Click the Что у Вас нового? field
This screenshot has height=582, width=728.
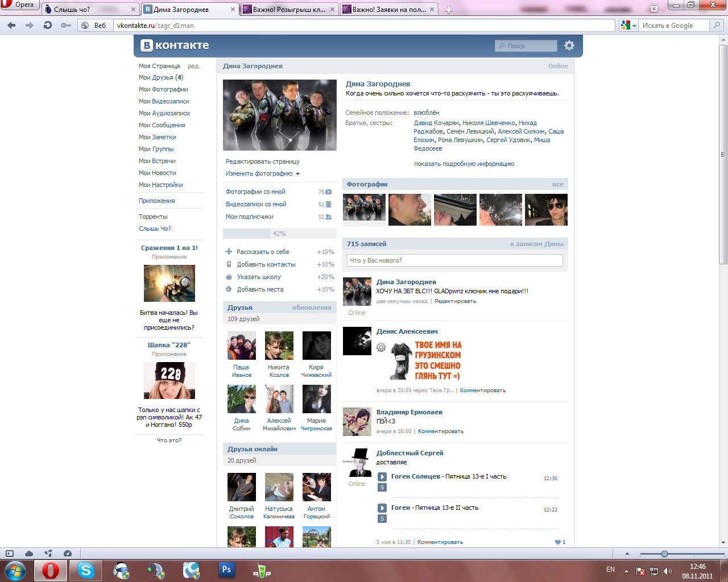tap(454, 260)
